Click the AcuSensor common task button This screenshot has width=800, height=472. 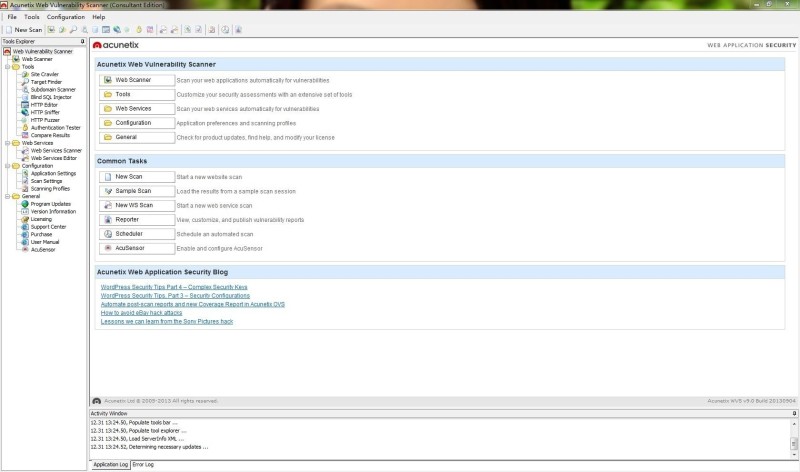137,247
